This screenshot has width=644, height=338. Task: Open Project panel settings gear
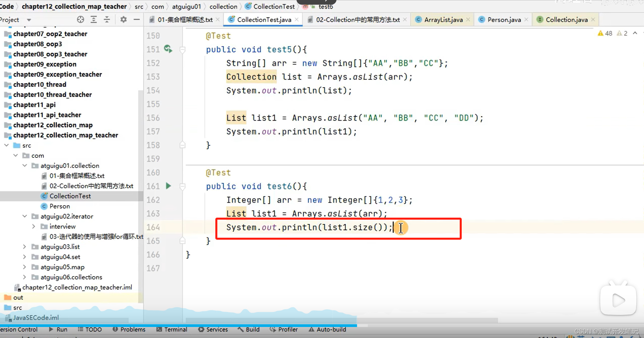coord(124,19)
